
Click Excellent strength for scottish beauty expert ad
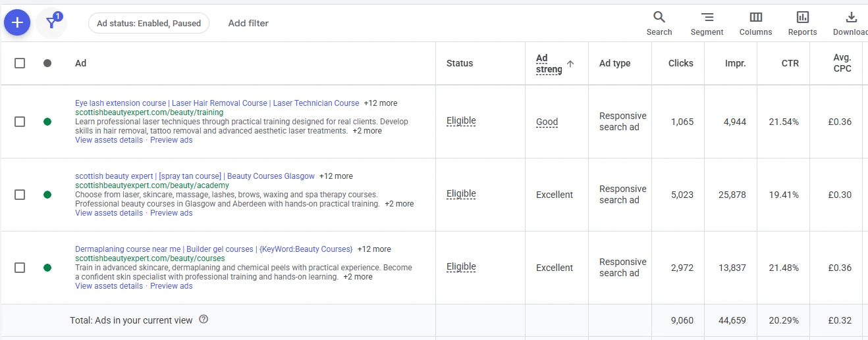tap(555, 195)
